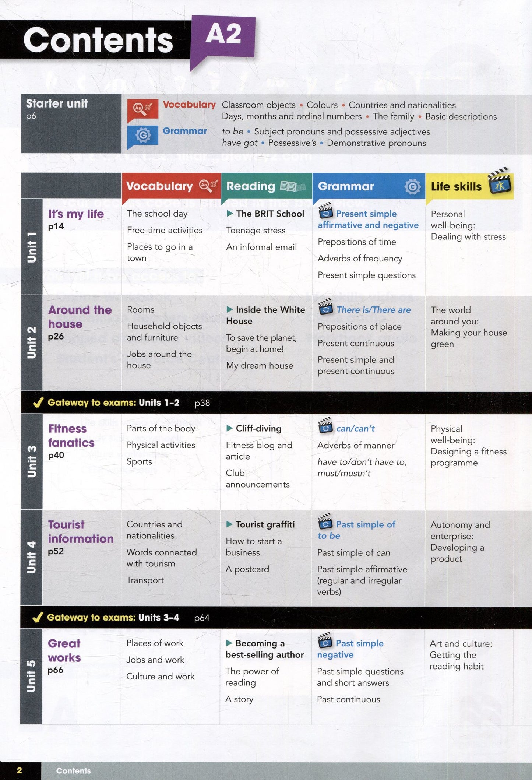The width and height of the screenshot is (532, 780).
Task: Select the Unit 1 vertical tab
Action: 32,247
